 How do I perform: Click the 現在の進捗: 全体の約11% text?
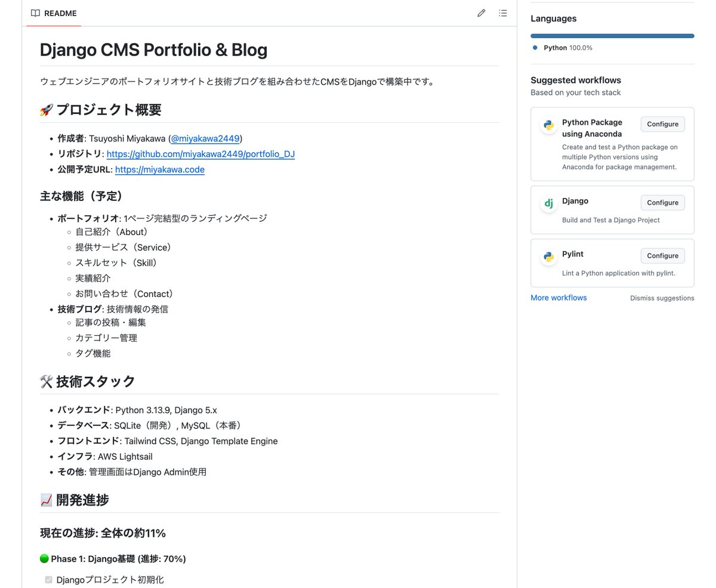[x=103, y=533]
